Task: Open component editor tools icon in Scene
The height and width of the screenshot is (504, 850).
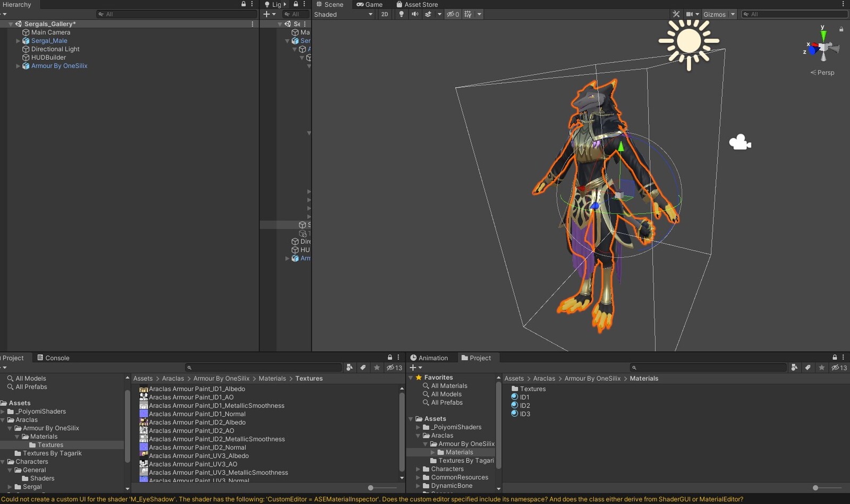Action: 676,14
